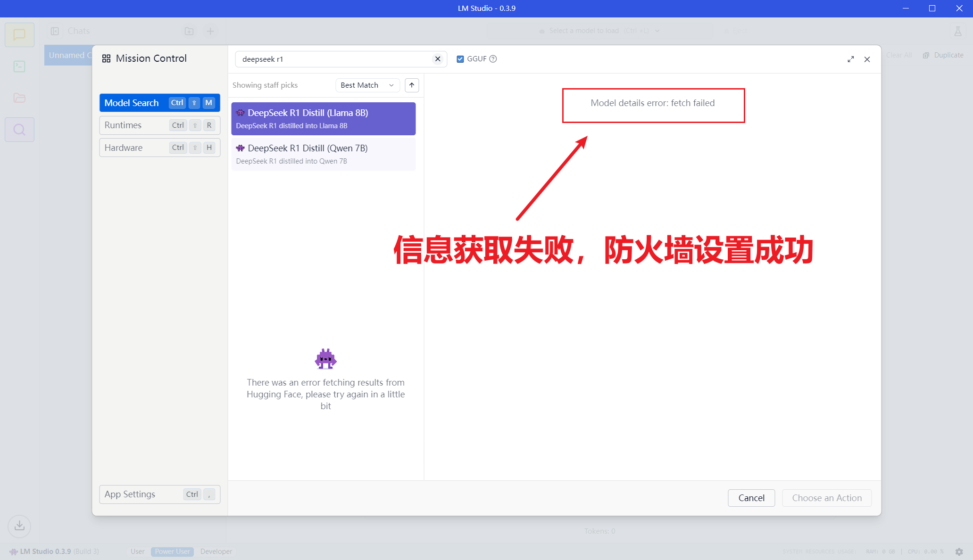Click the CPU usage readout
The image size is (973, 560).
(925, 552)
